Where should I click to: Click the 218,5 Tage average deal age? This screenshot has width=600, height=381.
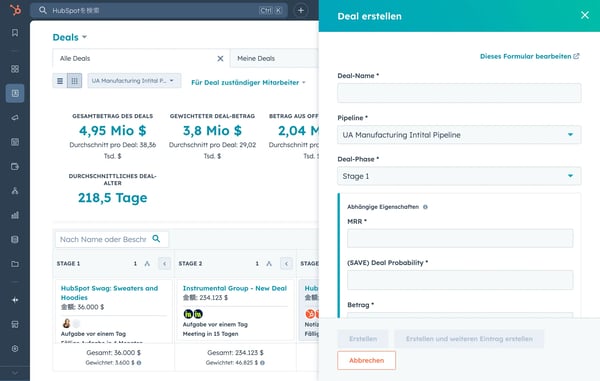point(112,198)
